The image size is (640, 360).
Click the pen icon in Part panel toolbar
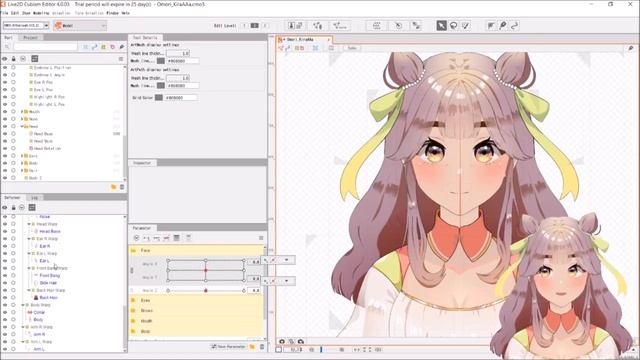point(122,47)
